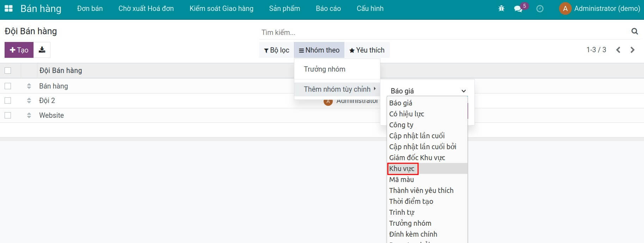Click the Administrator avatar icon
Image resolution: width=644 pixels, height=243 pixels.
pos(565,9)
